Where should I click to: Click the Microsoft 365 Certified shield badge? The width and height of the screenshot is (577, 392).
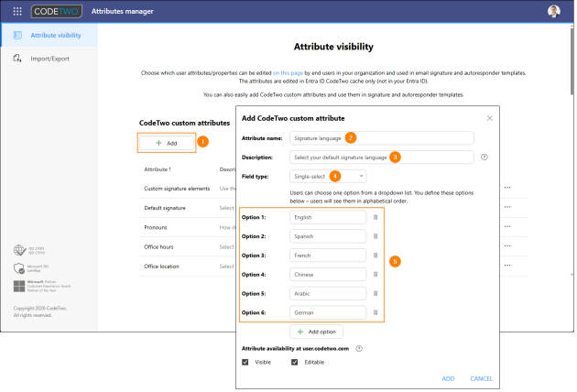coord(19,268)
